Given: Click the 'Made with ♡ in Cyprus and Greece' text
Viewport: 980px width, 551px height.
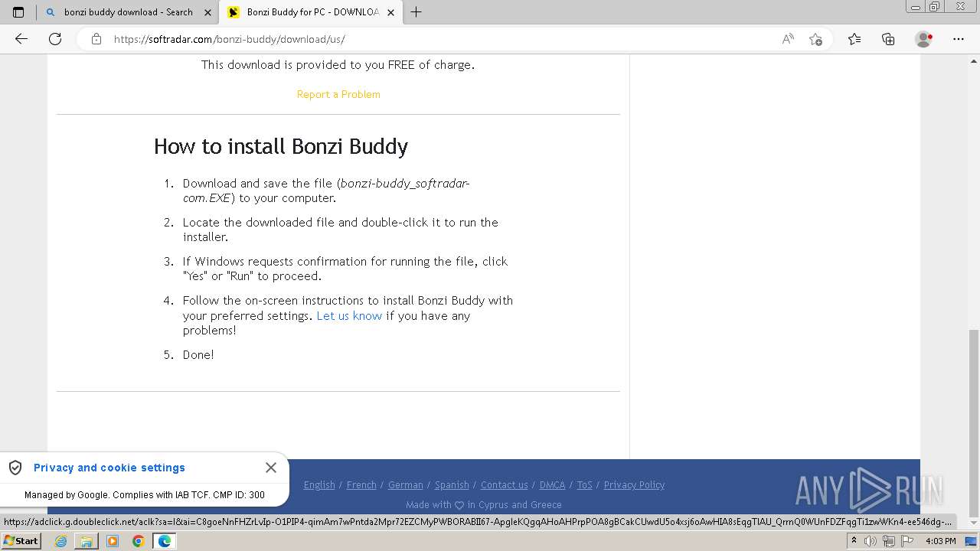Looking at the screenshot, I should pos(484,505).
